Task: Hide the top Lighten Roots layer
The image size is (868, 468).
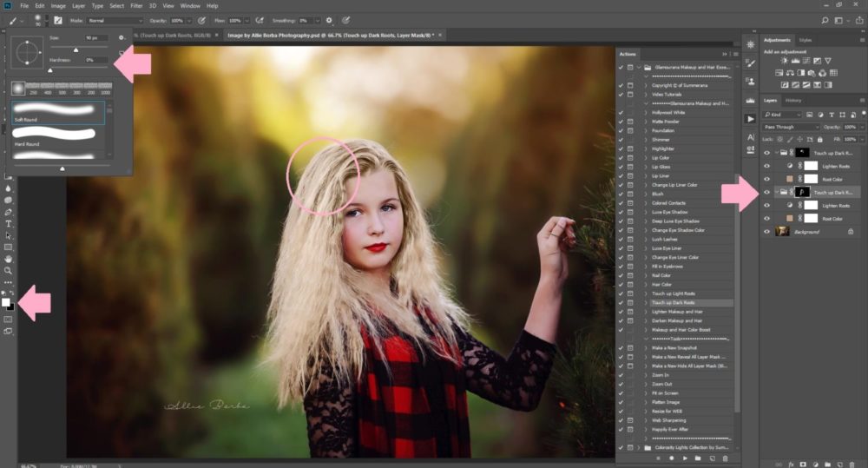Action: [766, 166]
